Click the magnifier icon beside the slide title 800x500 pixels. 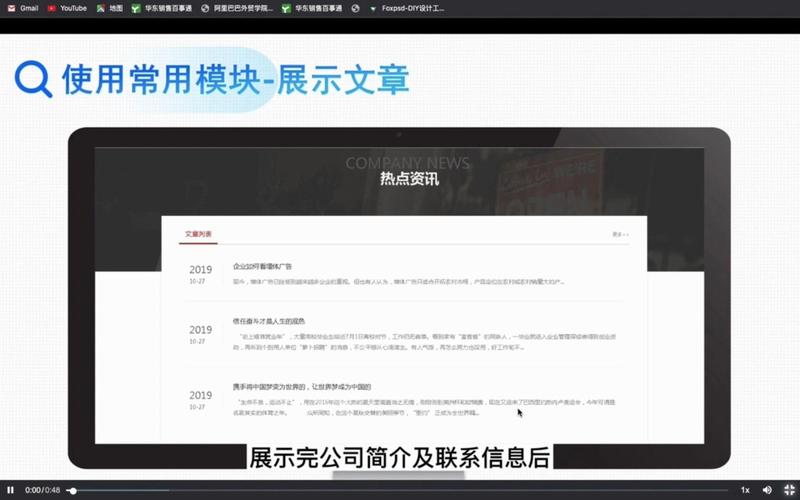[33, 79]
